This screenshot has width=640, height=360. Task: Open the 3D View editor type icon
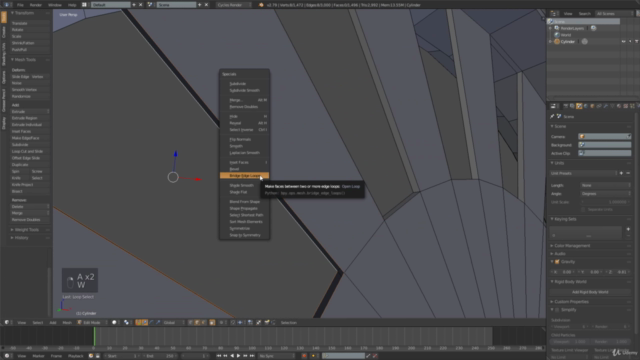(x=7, y=322)
